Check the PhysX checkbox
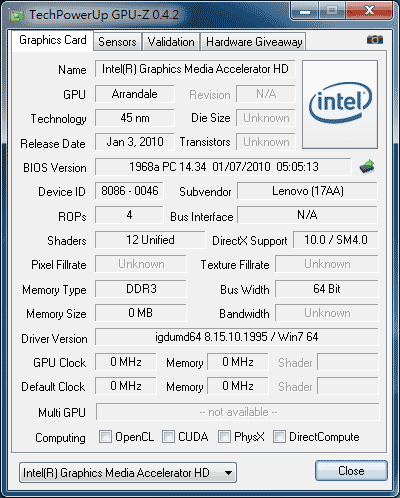Screen dimensions: 400x498 click(224, 436)
